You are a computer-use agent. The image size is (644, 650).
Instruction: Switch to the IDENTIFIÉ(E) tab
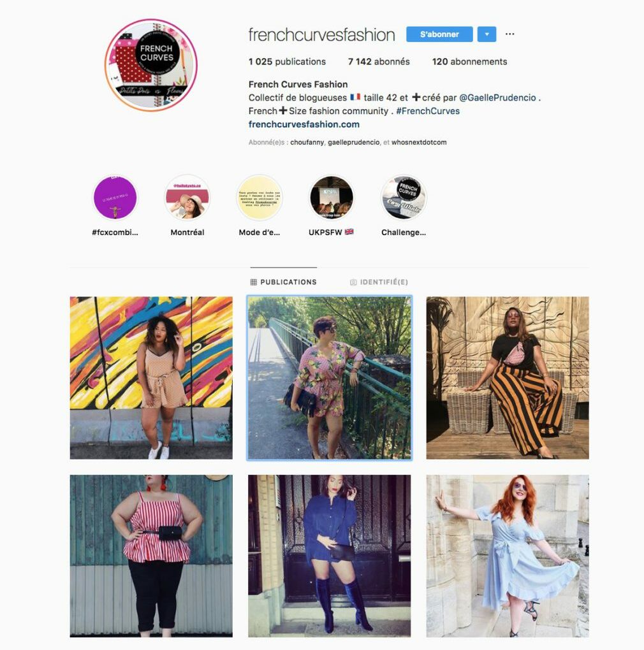pos(379,282)
